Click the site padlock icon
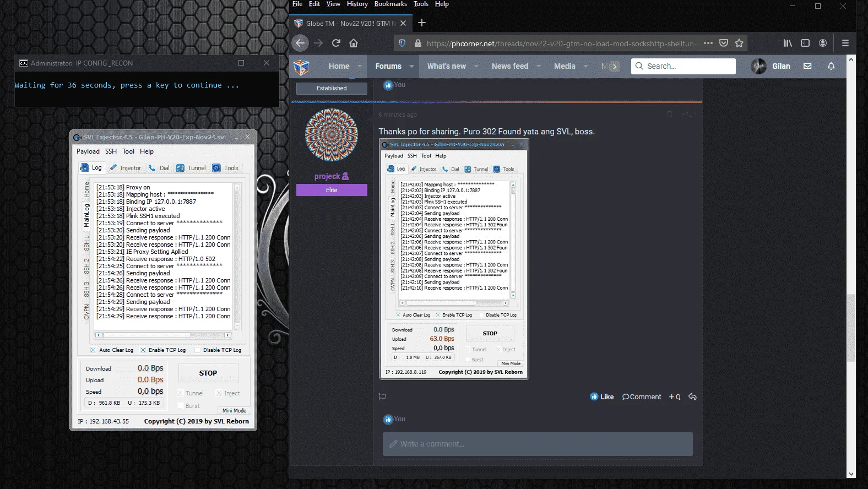This screenshot has height=489, width=868. [418, 43]
